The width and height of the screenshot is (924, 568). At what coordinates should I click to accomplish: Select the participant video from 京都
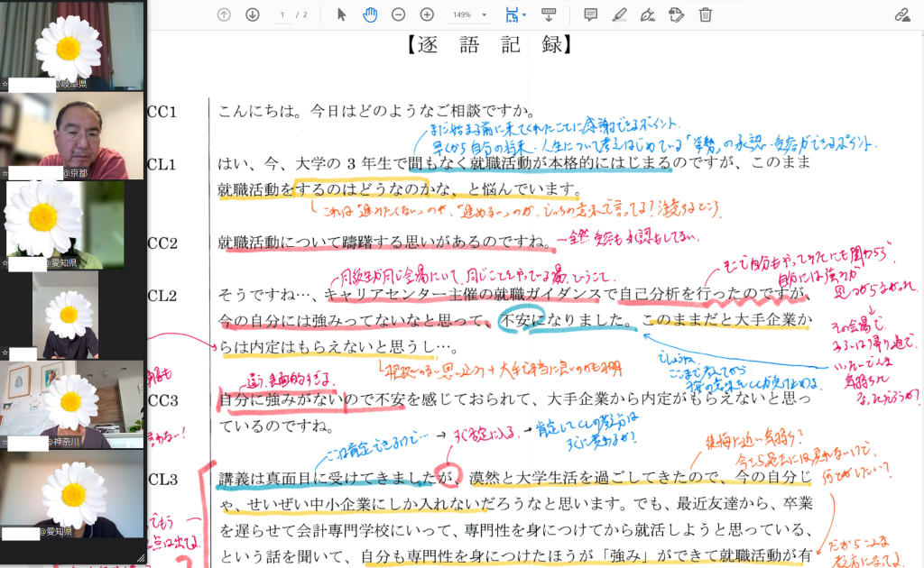[x=72, y=135]
